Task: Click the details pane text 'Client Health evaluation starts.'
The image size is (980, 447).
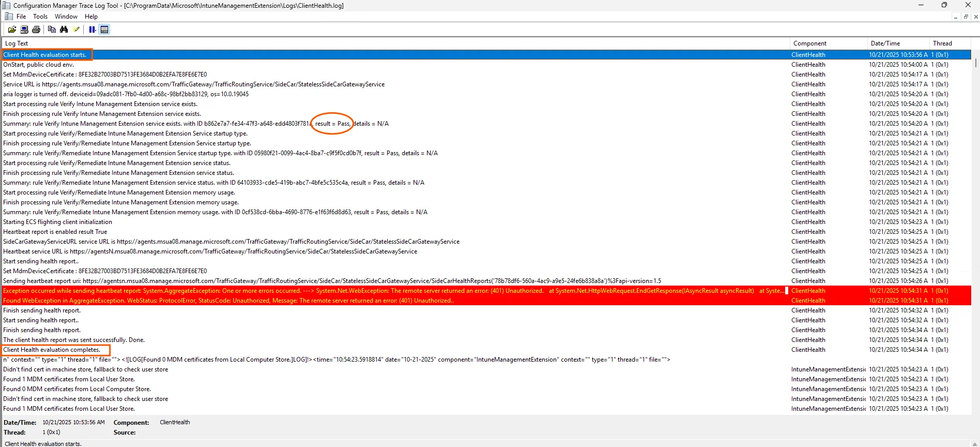Action: click(43, 443)
